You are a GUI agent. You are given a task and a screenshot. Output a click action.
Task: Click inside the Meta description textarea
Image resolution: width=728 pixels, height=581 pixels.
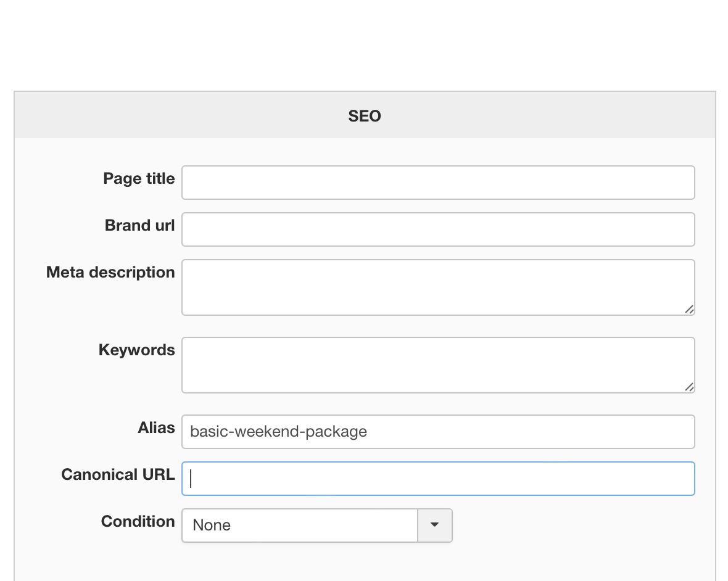[438, 287]
